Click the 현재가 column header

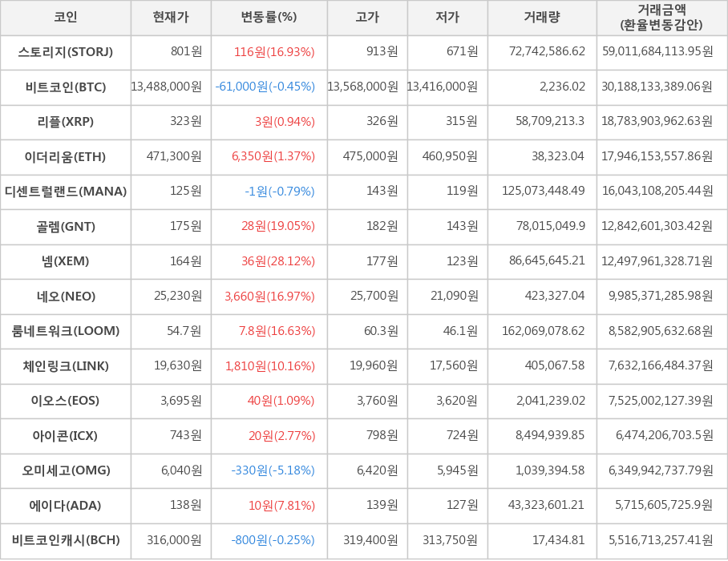(171, 18)
